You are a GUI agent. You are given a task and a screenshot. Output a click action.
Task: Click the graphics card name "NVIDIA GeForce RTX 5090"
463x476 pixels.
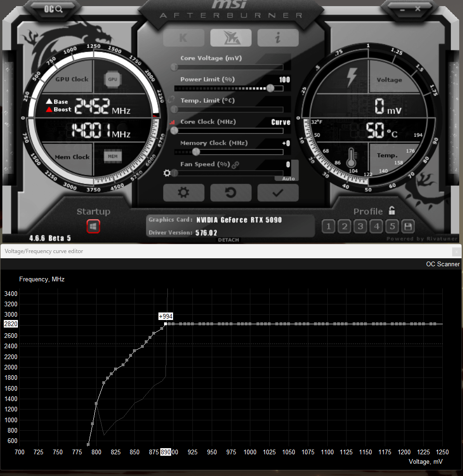(x=239, y=220)
